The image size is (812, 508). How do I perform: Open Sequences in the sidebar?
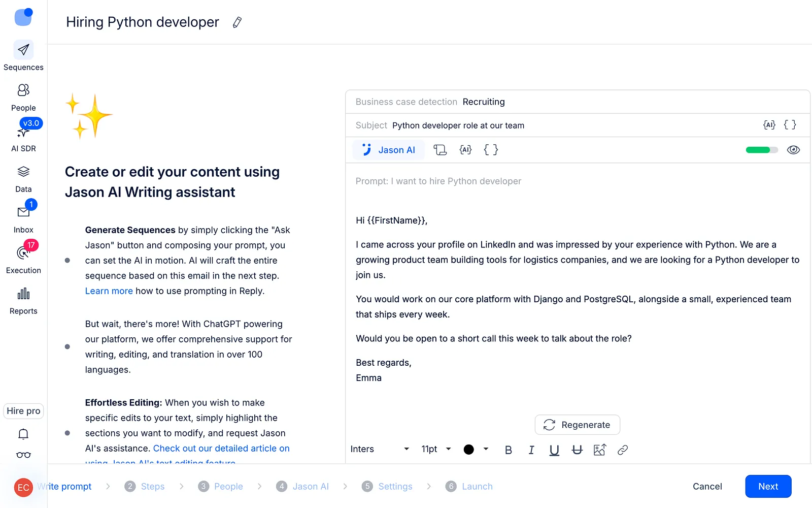tap(23, 56)
